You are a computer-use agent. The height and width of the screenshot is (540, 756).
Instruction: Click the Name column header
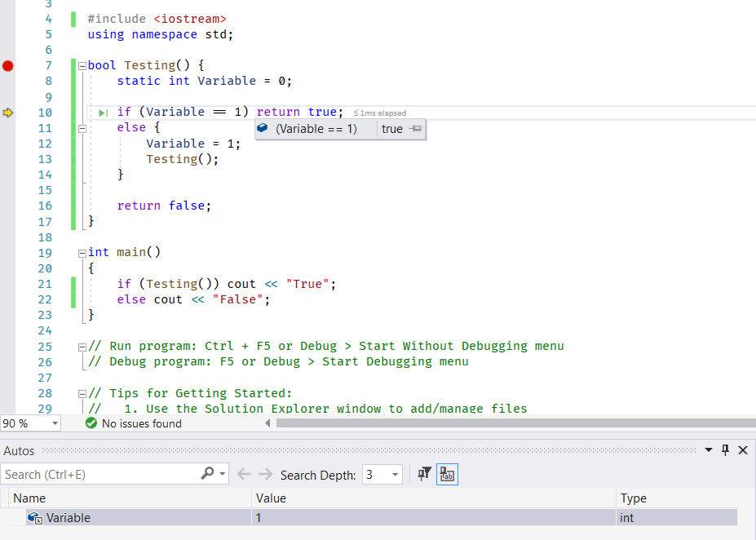(130, 498)
